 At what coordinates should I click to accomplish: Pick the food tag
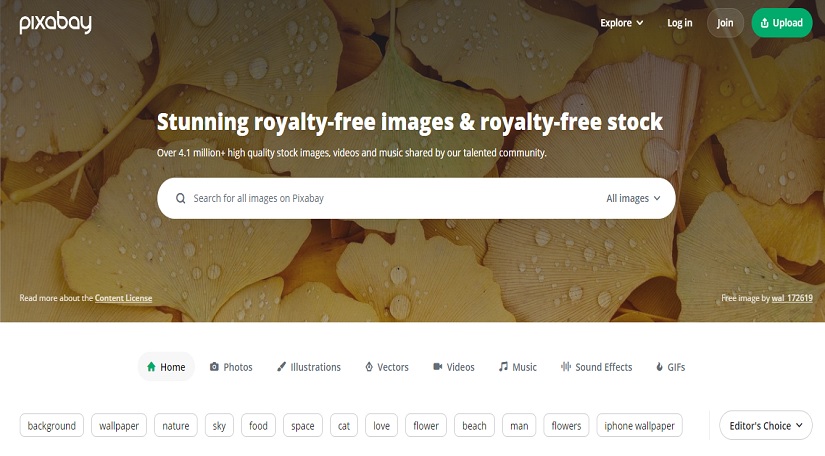(258, 425)
